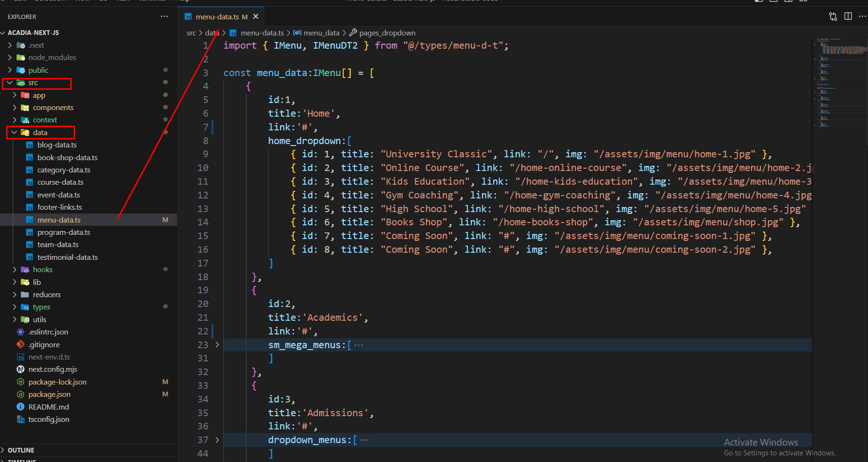Expand node_modules folder
This screenshot has height=462, width=868.
pos(10,58)
